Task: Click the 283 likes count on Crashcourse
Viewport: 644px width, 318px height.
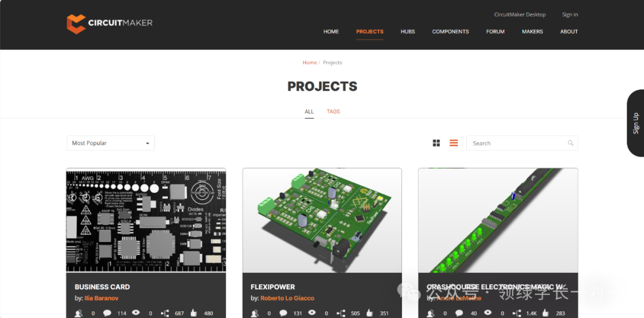Action: pos(561,313)
